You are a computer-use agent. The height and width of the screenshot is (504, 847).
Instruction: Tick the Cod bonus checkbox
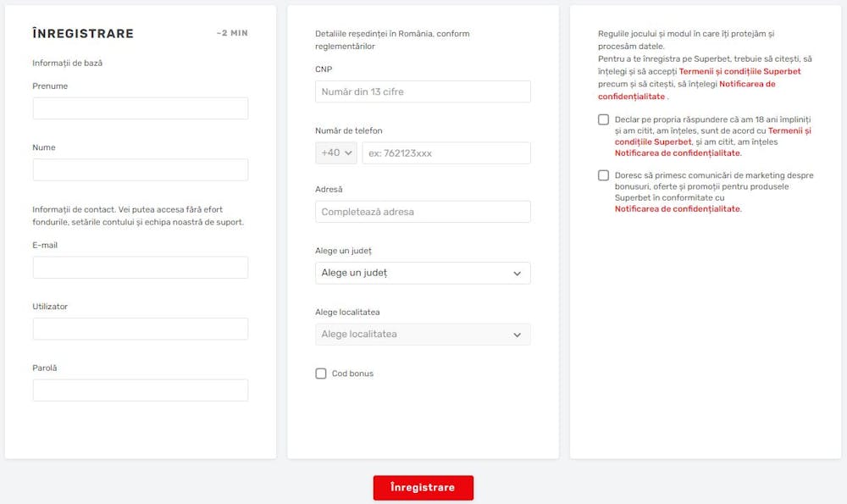[321, 374]
